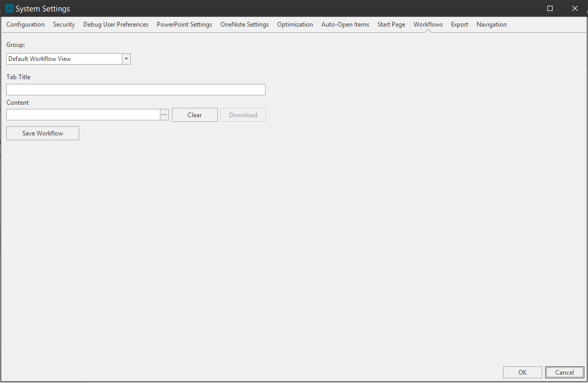
Task: Focus the Content path field
Action: pyautogui.click(x=83, y=115)
